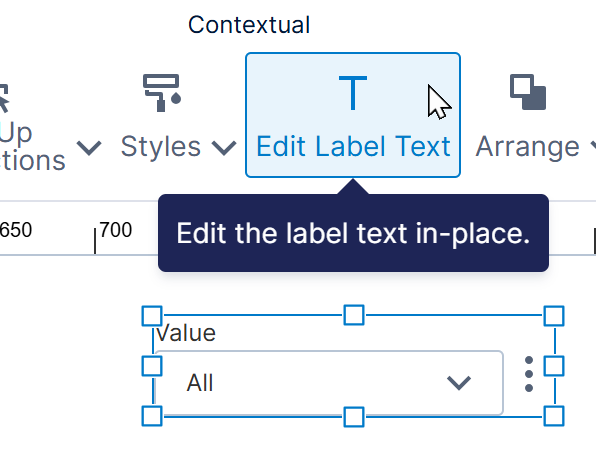Select the 'Value' label text
596x449 pixels.
(186, 333)
